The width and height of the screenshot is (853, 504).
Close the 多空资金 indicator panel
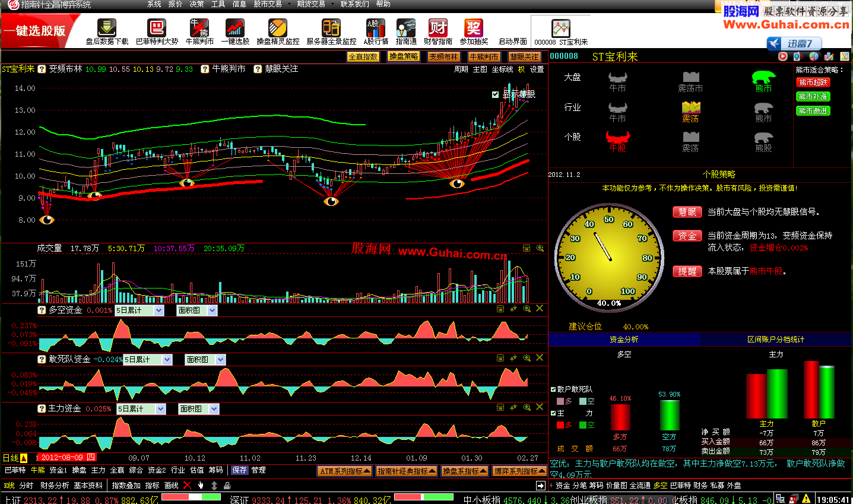coord(540,309)
